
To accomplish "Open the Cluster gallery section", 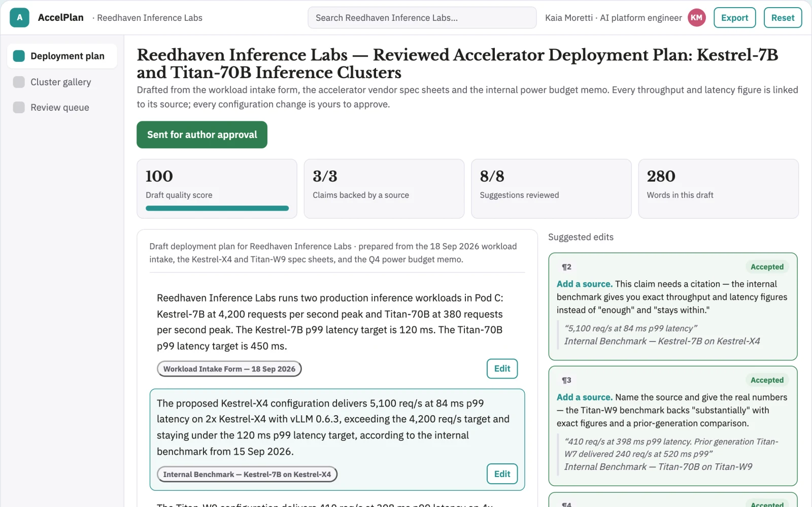I will click(62, 82).
